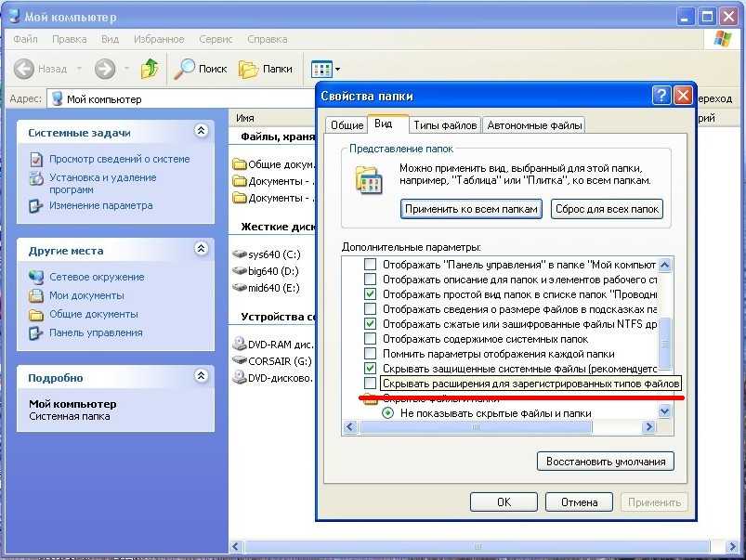The height and width of the screenshot is (560, 746).
Task: Click the help question mark in dialog title
Action: pyautogui.click(x=661, y=96)
